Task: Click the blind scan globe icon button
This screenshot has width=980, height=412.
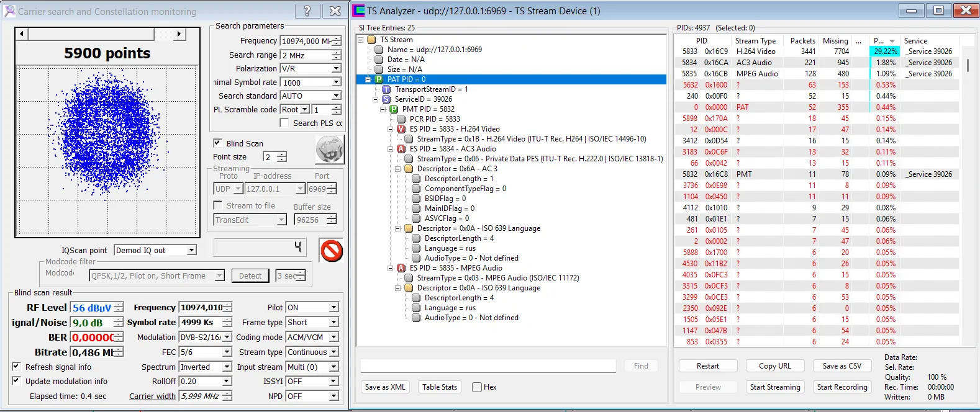Action: coord(330,150)
